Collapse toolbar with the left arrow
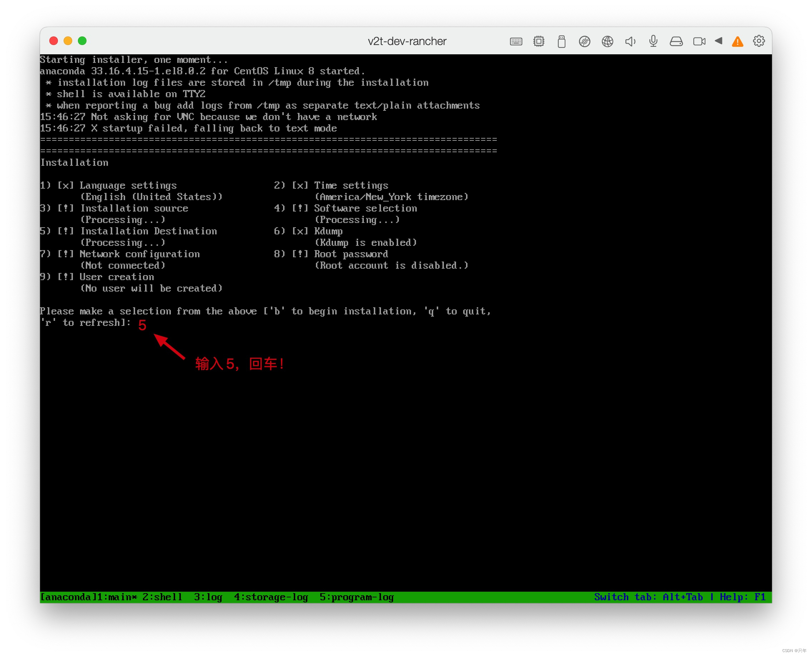 coord(719,41)
